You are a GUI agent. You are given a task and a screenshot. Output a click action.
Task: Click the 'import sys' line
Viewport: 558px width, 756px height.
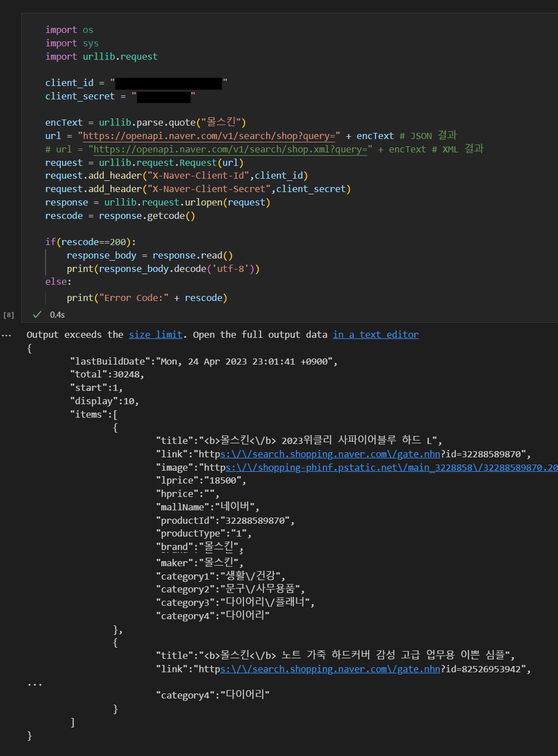pyautogui.click(x=72, y=43)
